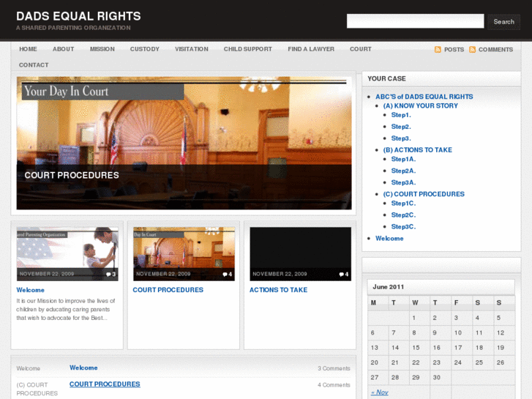
Task: Open Step1. sidebar link
Action: (x=401, y=115)
